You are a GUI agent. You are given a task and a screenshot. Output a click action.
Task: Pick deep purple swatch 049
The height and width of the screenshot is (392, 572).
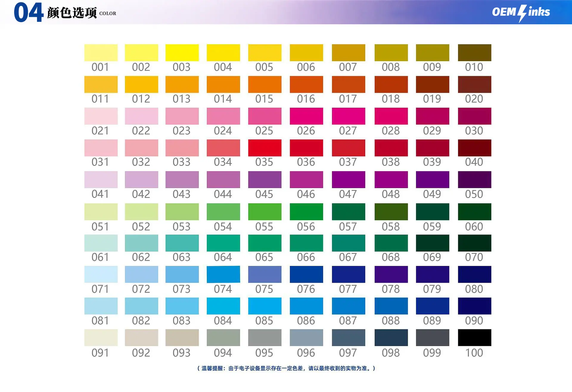click(x=432, y=180)
